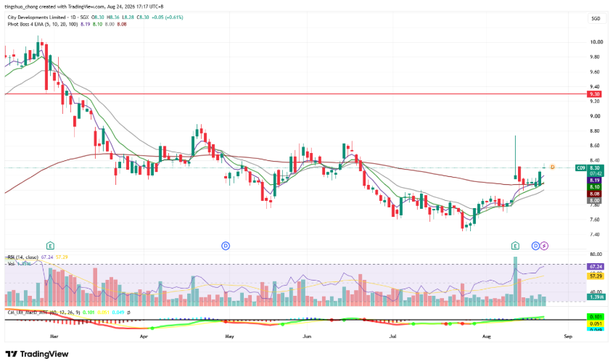The width and height of the screenshot is (613, 364).
Task: Click the City Developments Limited symbol title
Action: click(x=37, y=17)
